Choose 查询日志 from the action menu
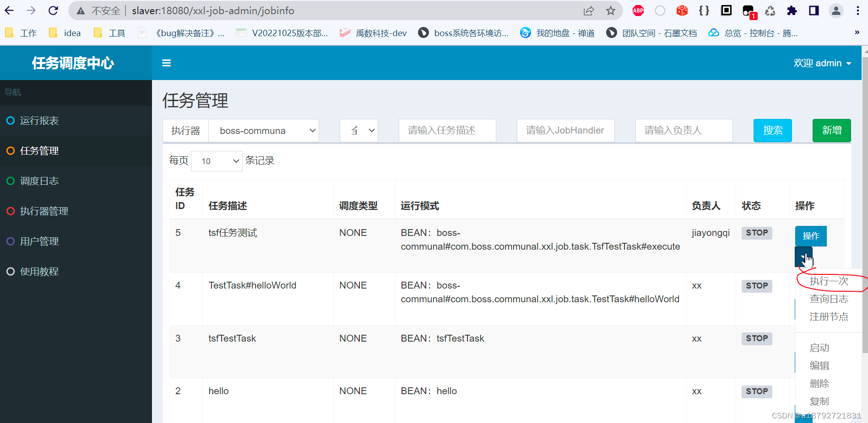This screenshot has height=423, width=868. click(x=829, y=299)
